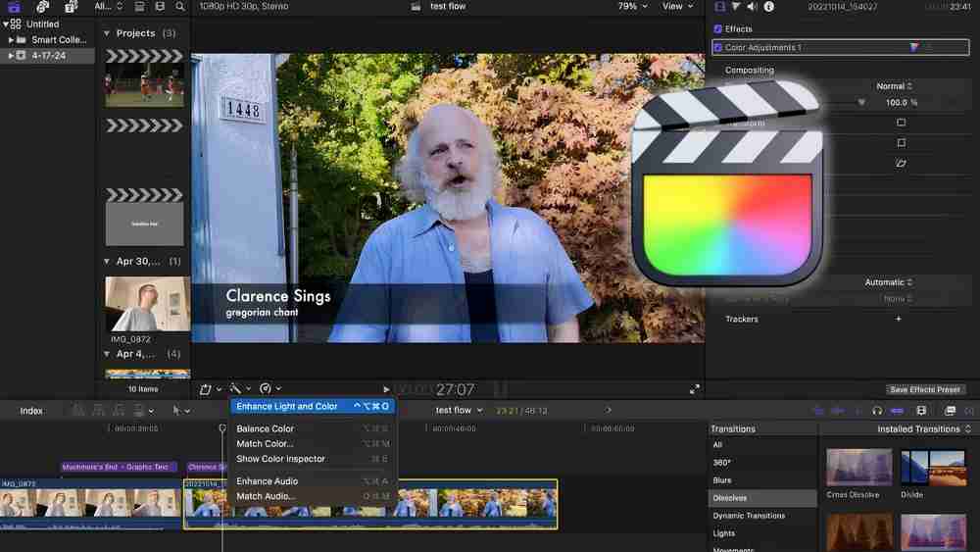Click Save Effects Preset button

[925, 389]
